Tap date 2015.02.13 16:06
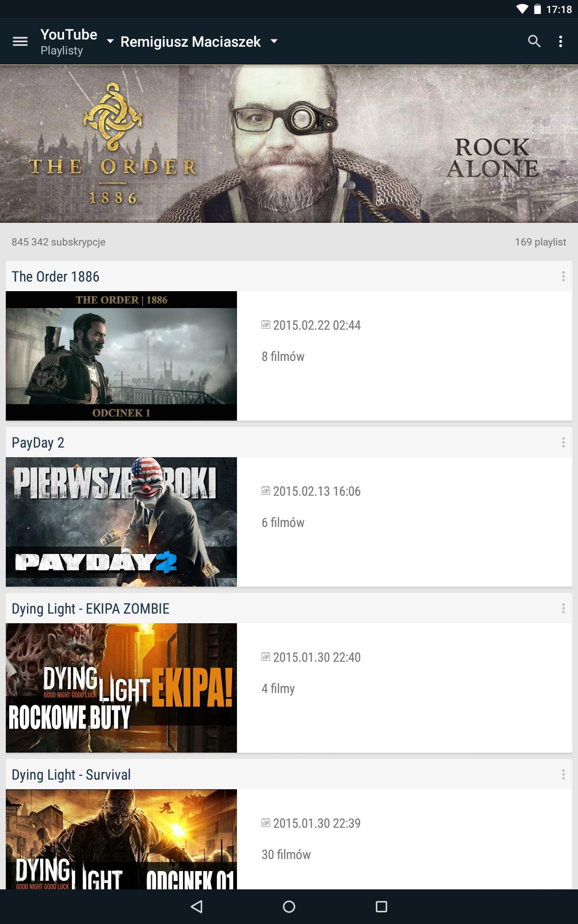578x924 pixels. pos(317,491)
